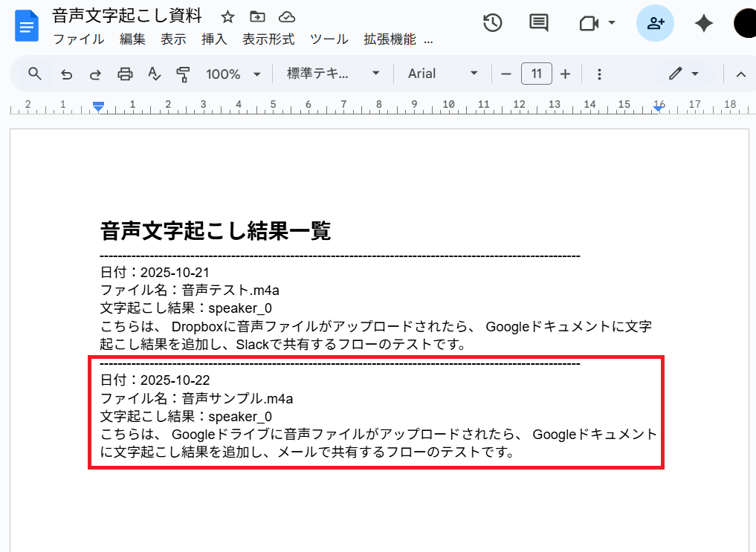Viewport: 756px width, 552px height.
Task: Click the font size field 11
Action: click(536, 74)
